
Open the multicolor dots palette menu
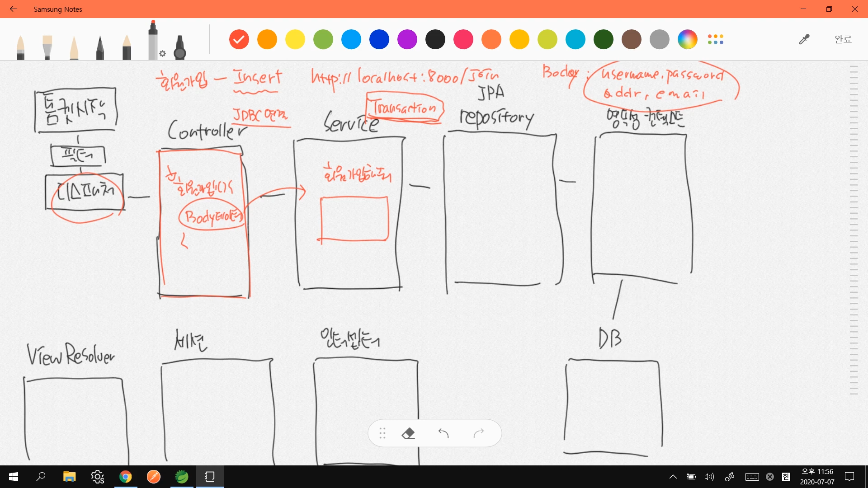tap(716, 40)
